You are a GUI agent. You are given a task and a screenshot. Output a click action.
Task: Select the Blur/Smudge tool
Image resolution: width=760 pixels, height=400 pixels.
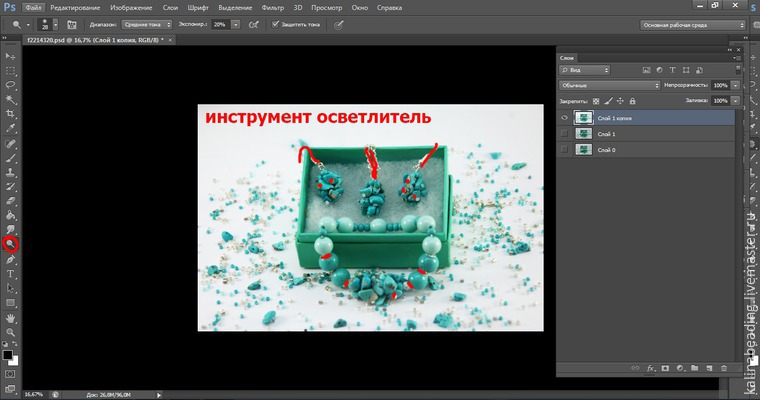(10, 230)
